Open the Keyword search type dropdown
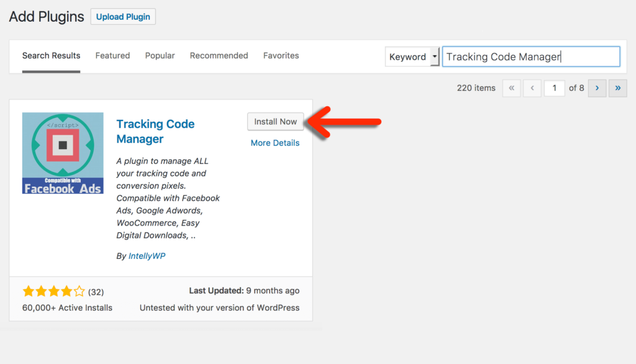The width and height of the screenshot is (636, 364). pos(412,57)
